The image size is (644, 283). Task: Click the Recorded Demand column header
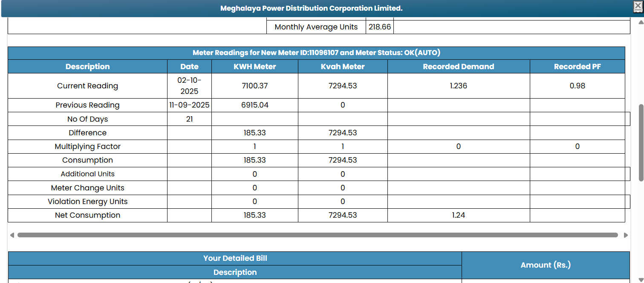tap(459, 67)
